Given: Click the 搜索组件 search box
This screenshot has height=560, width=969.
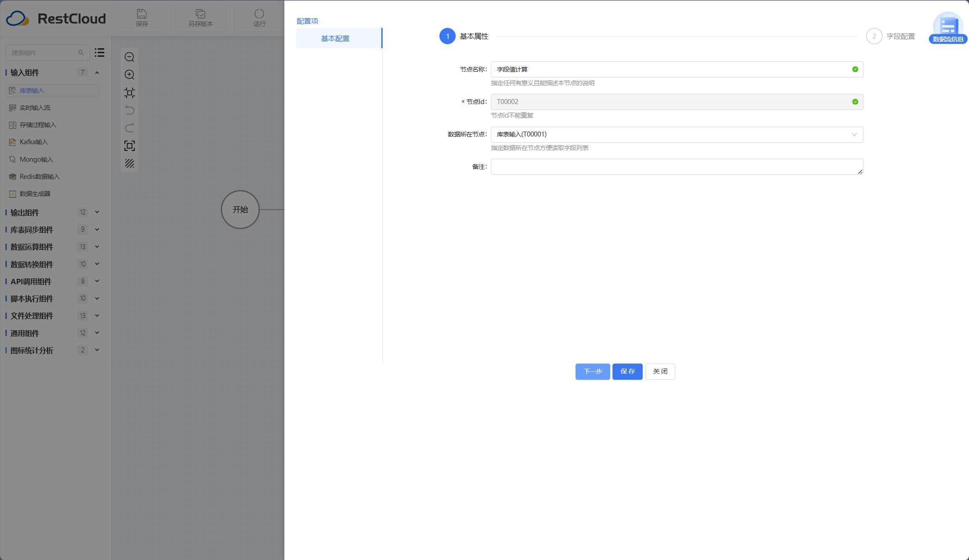Looking at the screenshot, I should 47,53.
